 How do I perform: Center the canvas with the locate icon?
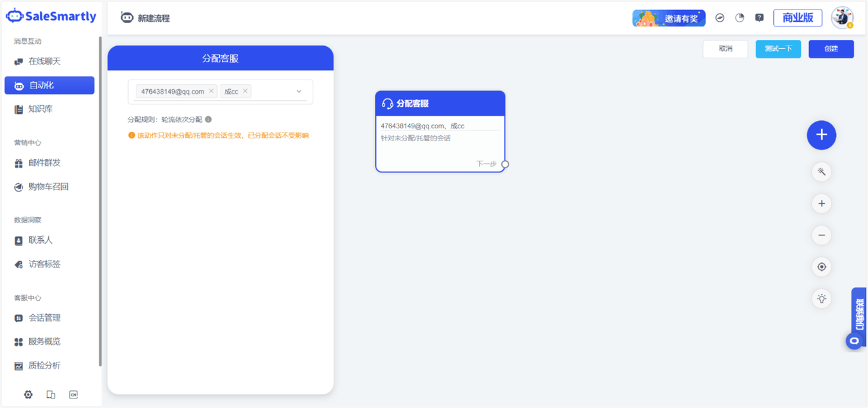pyautogui.click(x=821, y=267)
